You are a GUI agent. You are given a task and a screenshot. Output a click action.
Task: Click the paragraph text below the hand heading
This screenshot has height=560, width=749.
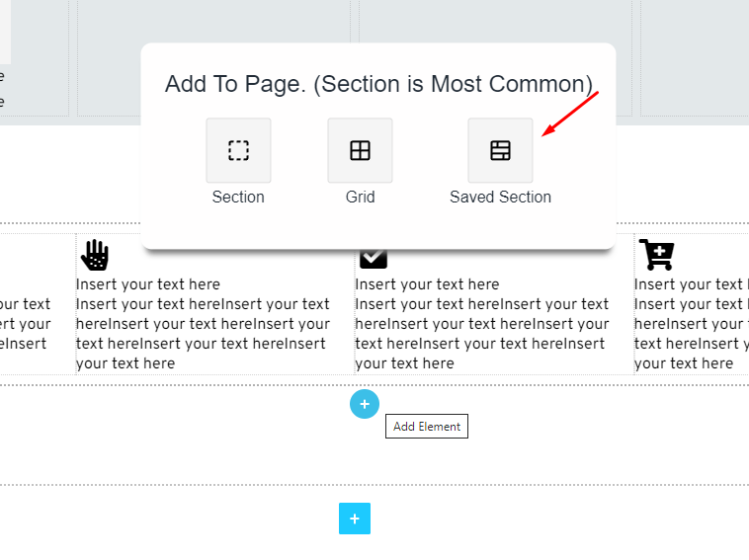203,334
